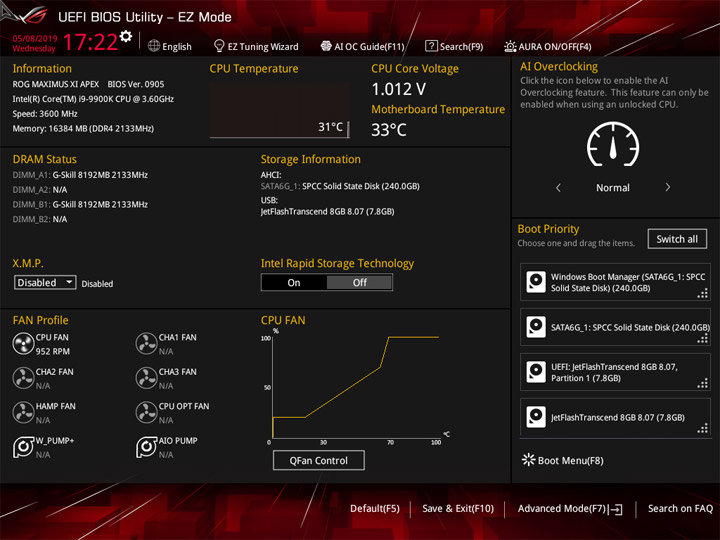Open Search(F9)
The image size is (720, 540).
point(454,46)
